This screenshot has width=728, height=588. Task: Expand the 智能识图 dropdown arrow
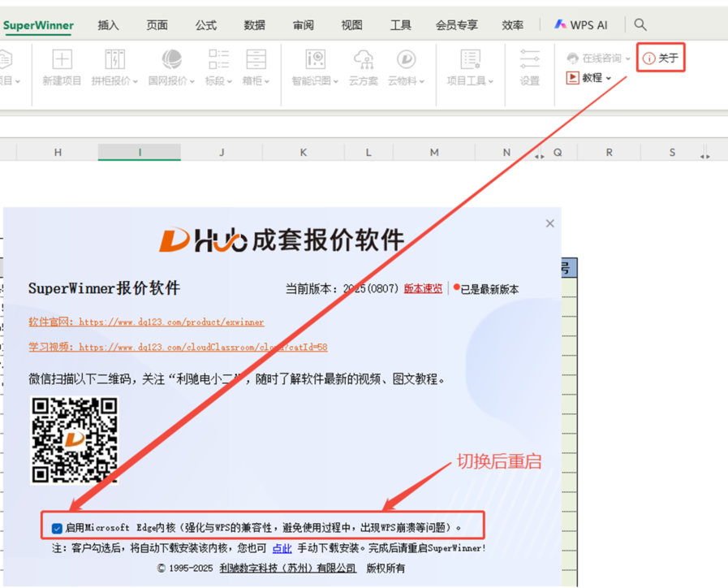[x=336, y=82]
